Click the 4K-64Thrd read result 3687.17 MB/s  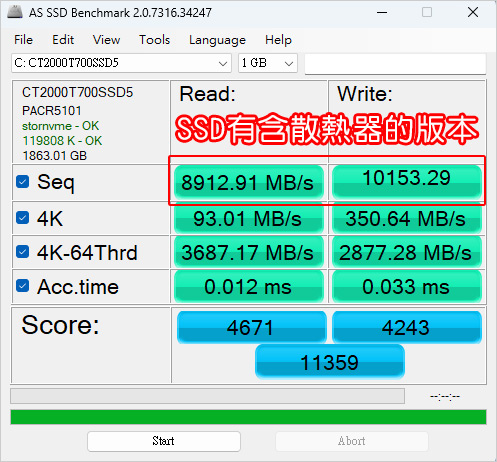(249, 252)
